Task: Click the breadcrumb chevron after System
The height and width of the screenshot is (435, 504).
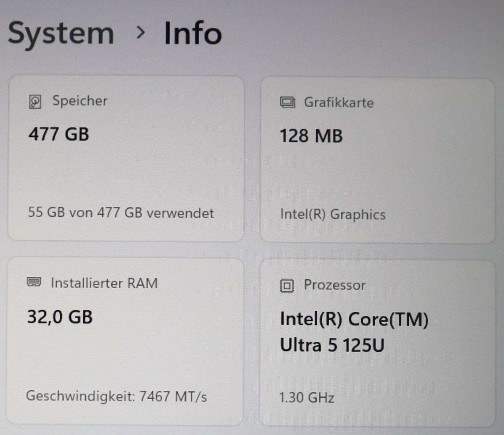Action: [x=141, y=32]
